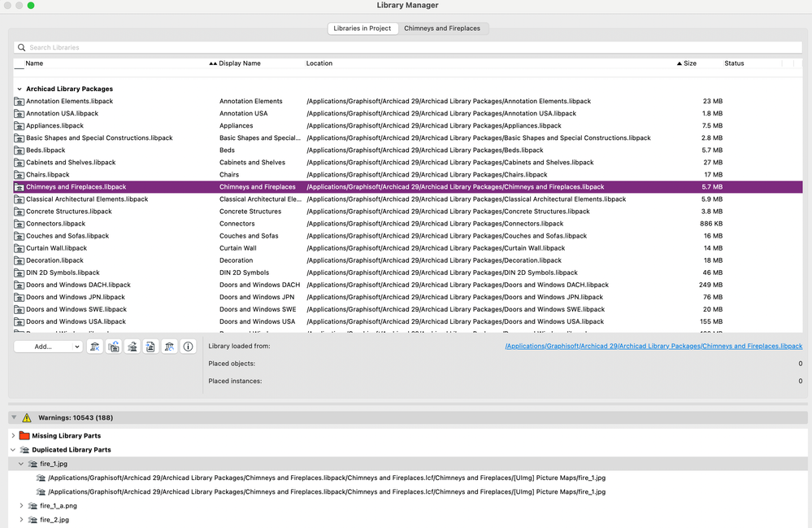This screenshot has height=528, width=812.
Task: Click the package icon of Chairs.libpack
Action: click(x=20, y=175)
